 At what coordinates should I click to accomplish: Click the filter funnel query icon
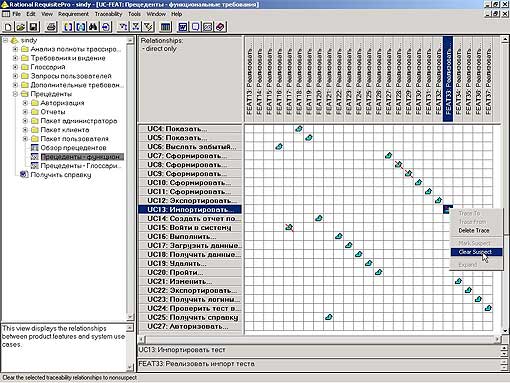tap(148, 27)
